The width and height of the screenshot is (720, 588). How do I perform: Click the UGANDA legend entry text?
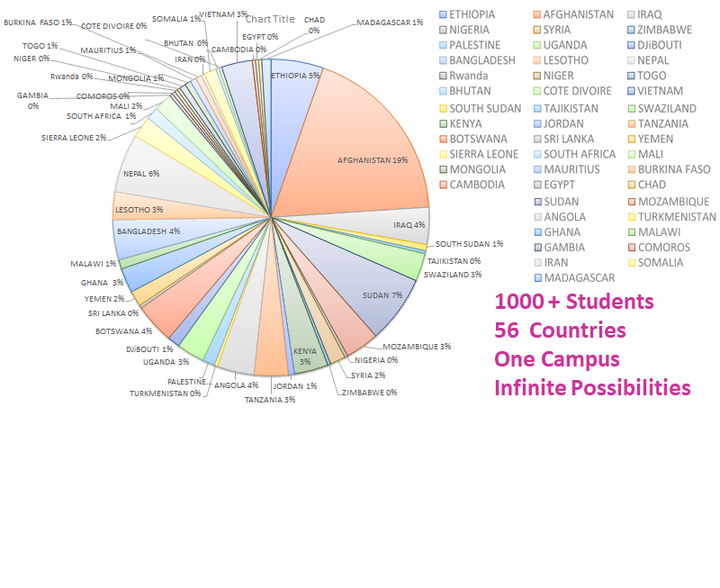565,45
